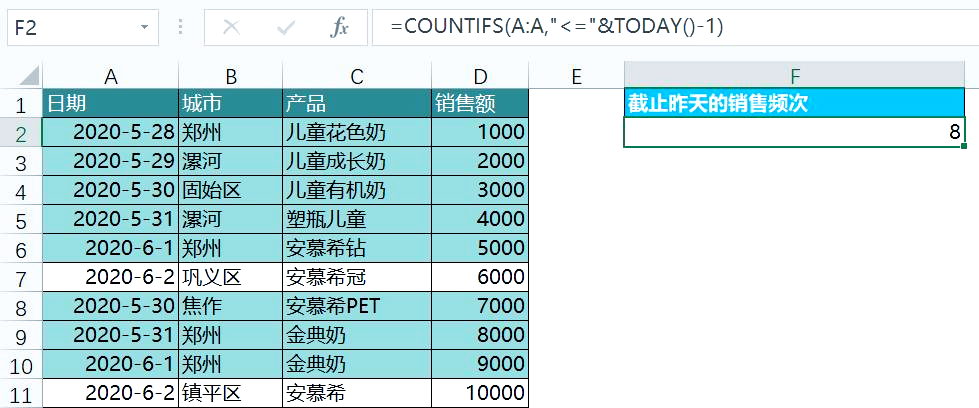The width and height of the screenshot is (979, 408).
Task: Select the 安慕希钻 product cell
Action: click(x=357, y=249)
